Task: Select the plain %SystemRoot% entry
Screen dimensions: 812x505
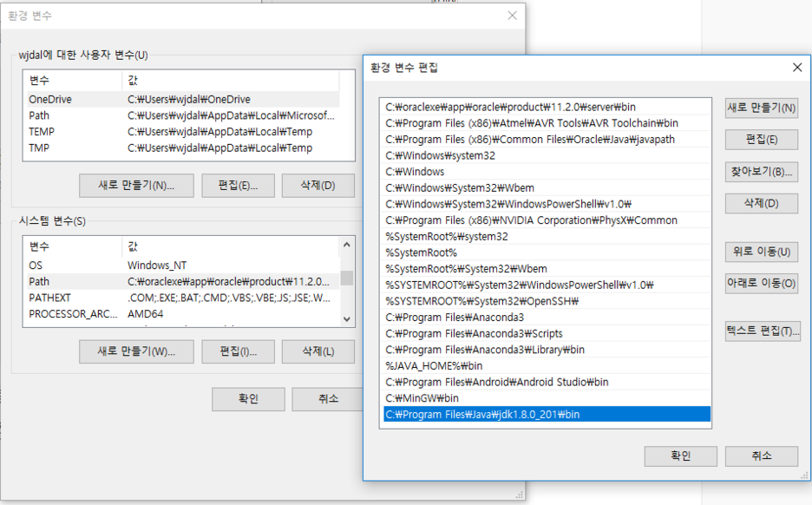Action: tap(547, 252)
